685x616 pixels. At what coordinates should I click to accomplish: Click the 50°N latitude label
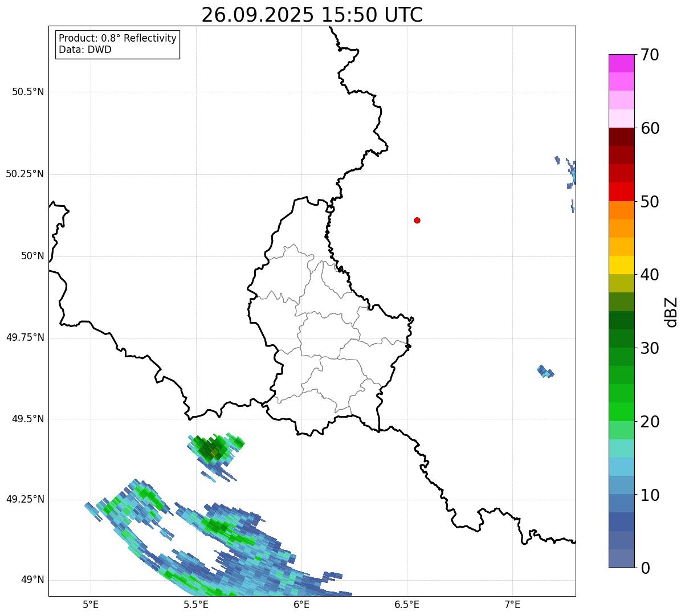click(32, 256)
